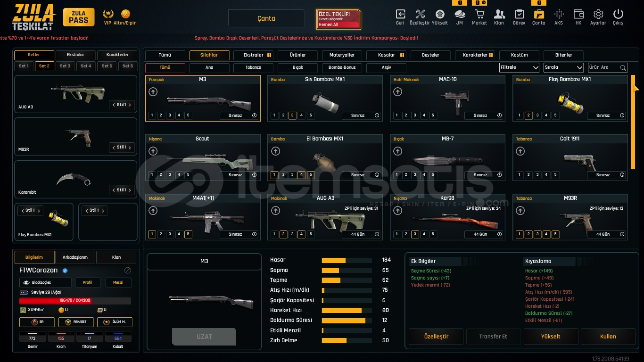Open the Yükselt upgrade icon
Viewport: 644px width, 362px height.
(440, 14)
